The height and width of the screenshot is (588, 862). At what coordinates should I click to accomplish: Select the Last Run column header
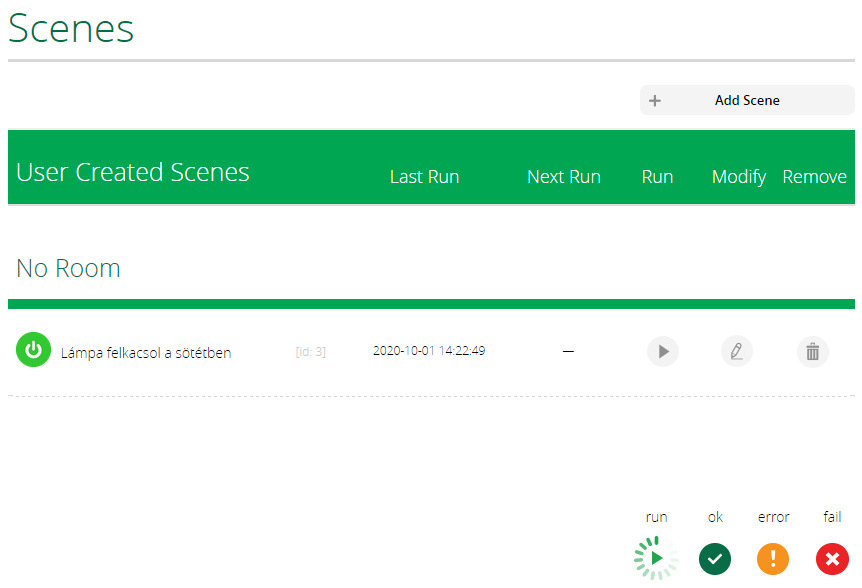click(424, 177)
